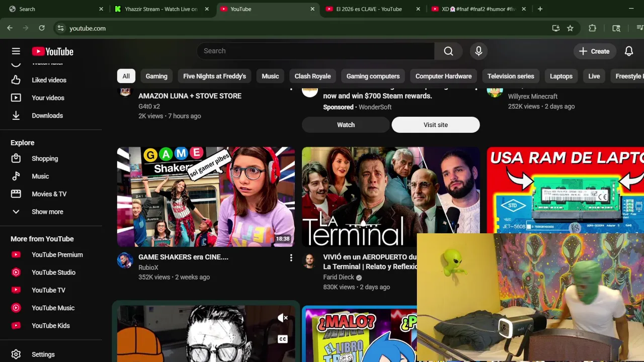Open Your videos icon in sidebar

tap(16, 98)
